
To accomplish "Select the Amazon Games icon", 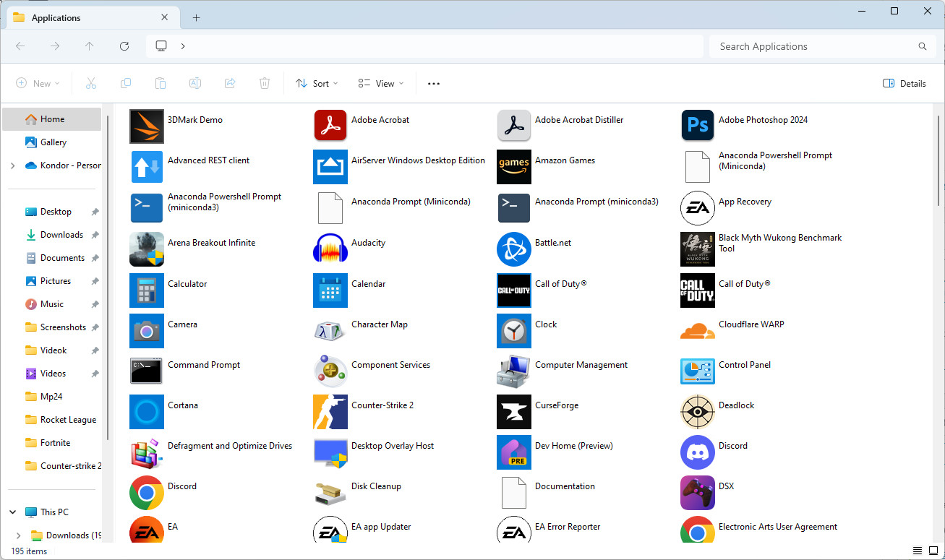I will 514,167.
